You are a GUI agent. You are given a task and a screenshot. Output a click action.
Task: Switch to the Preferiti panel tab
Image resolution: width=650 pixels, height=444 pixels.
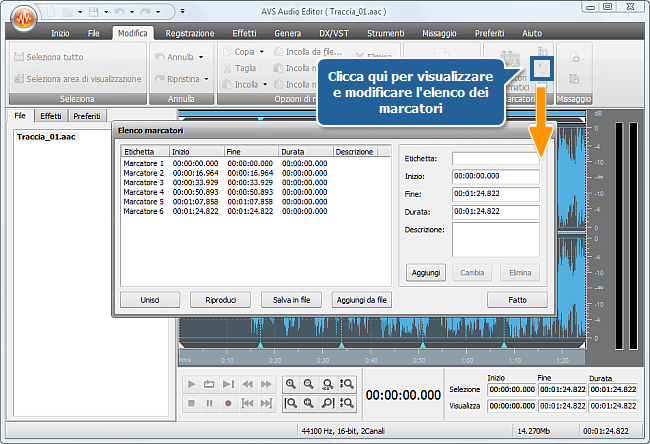(86, 116)
